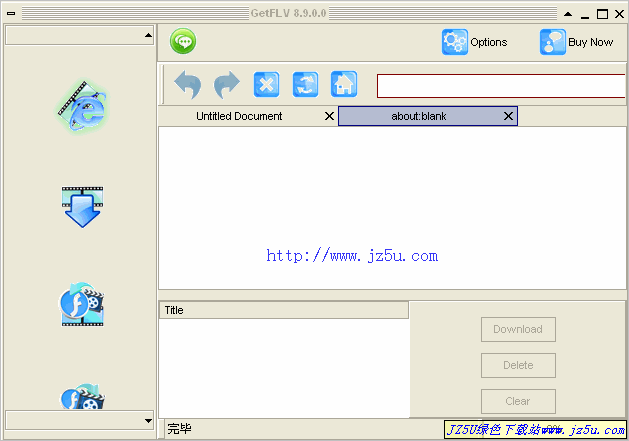This screenshot has width=629, height=441.
Task: Click in the URL address field
Action: (x=501, y=85)
